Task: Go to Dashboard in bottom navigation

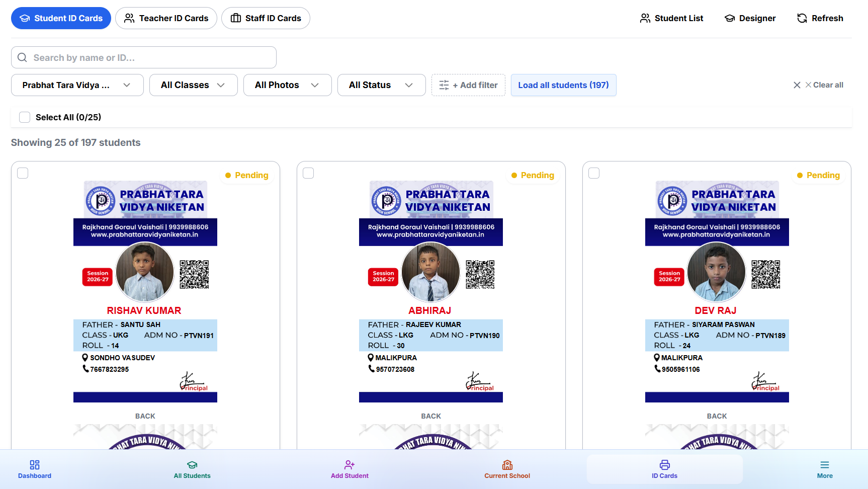Action: coord(35,469)
